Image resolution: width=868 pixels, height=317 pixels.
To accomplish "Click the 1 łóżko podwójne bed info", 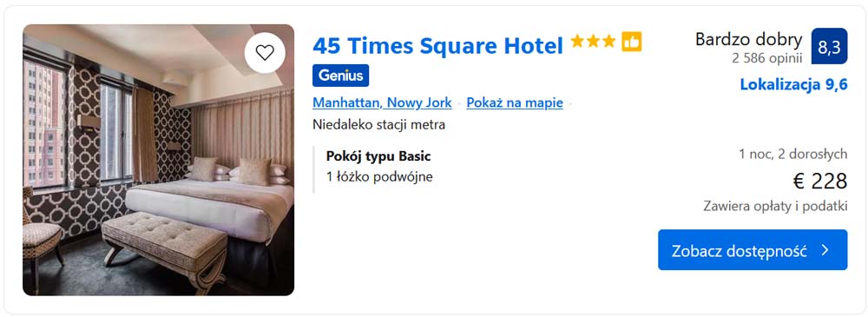I will tap(380, 177).
